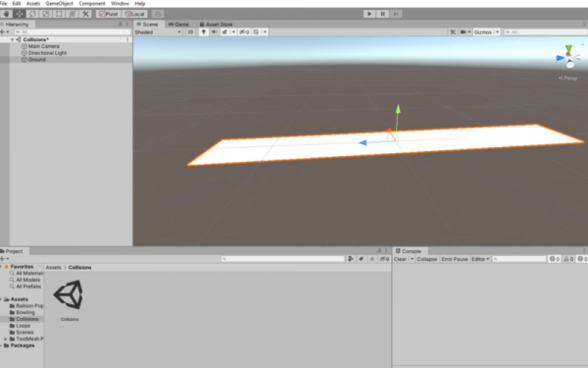
Task: Open the Assets menu
Action: 33,3
